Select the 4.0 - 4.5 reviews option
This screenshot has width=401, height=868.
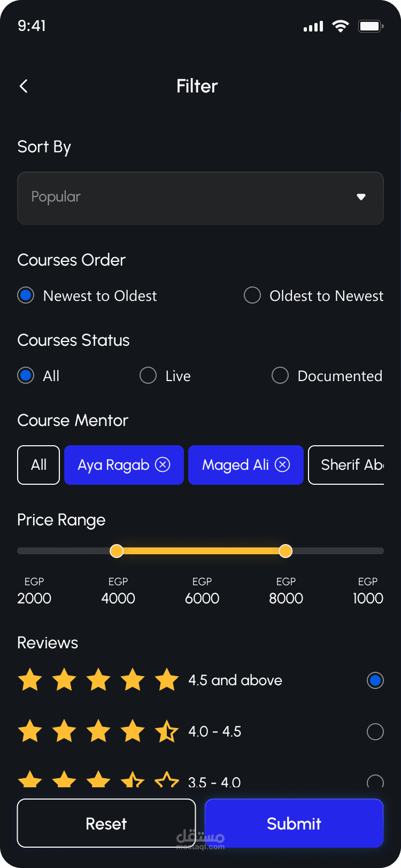click(375, 731)
